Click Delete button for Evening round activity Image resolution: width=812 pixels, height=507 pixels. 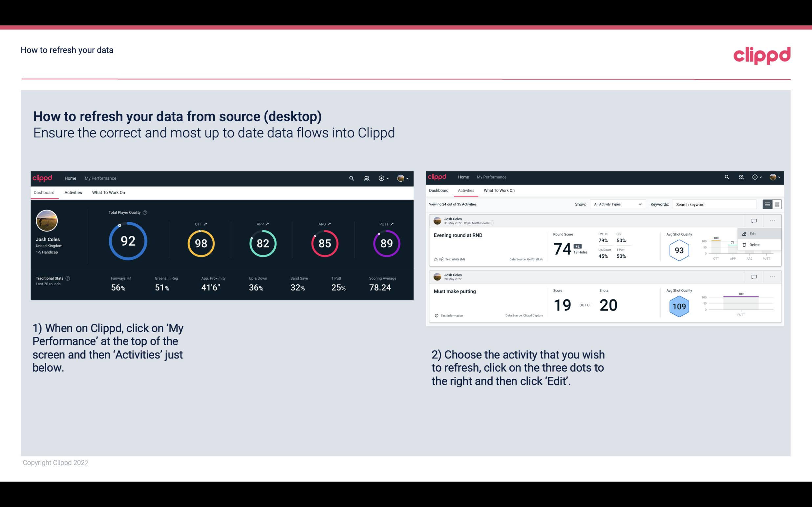(x=754, y=245)
